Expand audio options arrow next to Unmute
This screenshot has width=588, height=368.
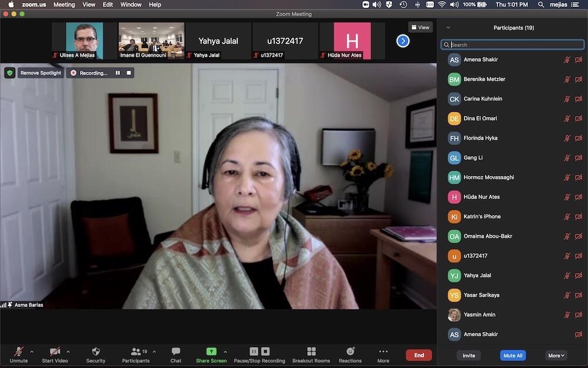pos(32,352)
